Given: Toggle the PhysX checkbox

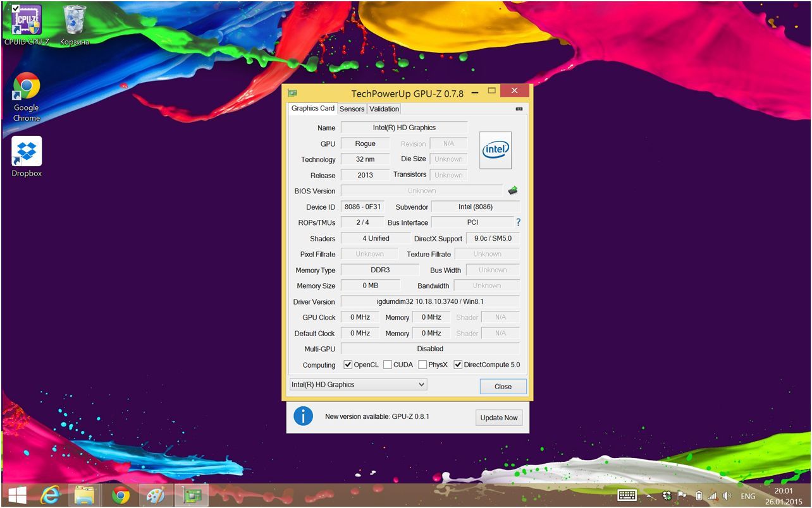Looking at the screenshot, I should [x=422, y=365].
